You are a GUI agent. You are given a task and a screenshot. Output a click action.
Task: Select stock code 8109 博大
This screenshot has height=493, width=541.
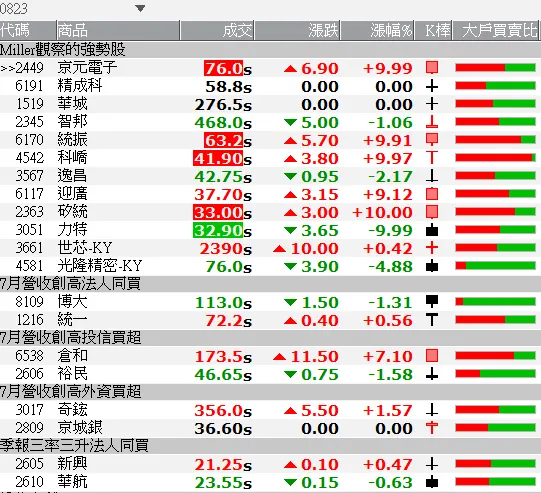30,302
